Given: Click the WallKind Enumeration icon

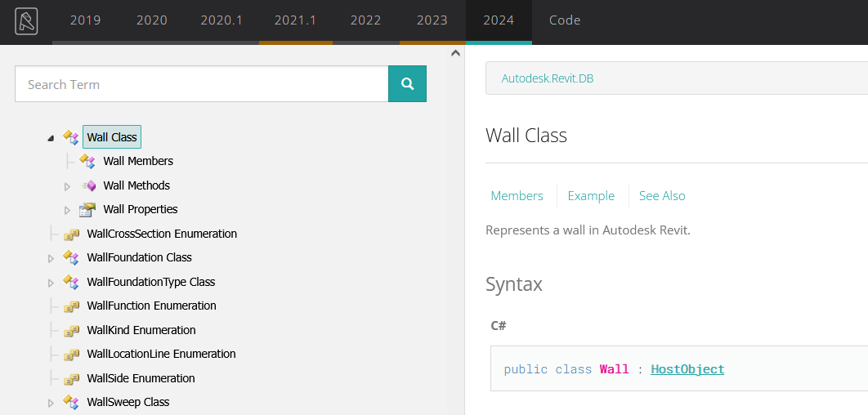Looking at the screenshot, I should [x=71, y=330].
